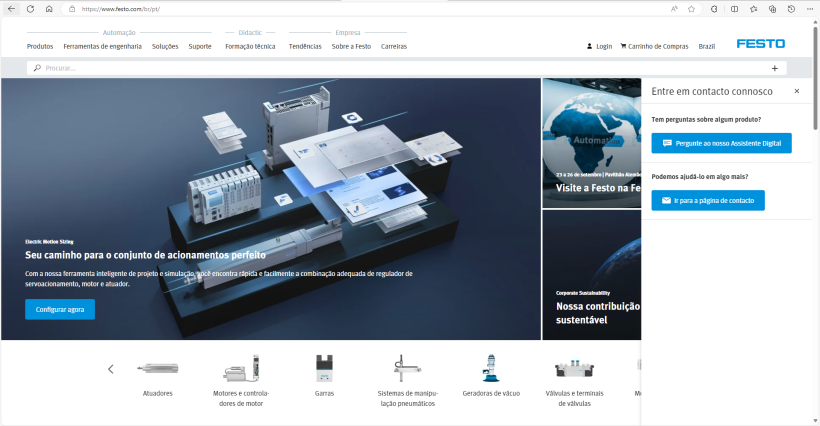The width and height of the screenshot is (820, 426).
Task: Change country selection Brazil
Action: pyautogui.click(x=707, y=47)
